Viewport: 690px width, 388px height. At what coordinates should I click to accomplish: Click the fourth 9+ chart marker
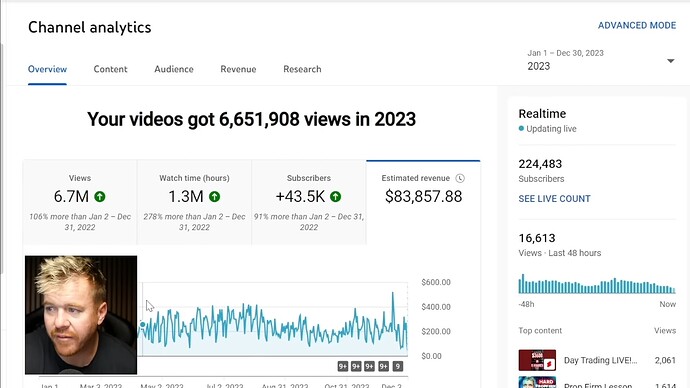[x=383, y=366]
